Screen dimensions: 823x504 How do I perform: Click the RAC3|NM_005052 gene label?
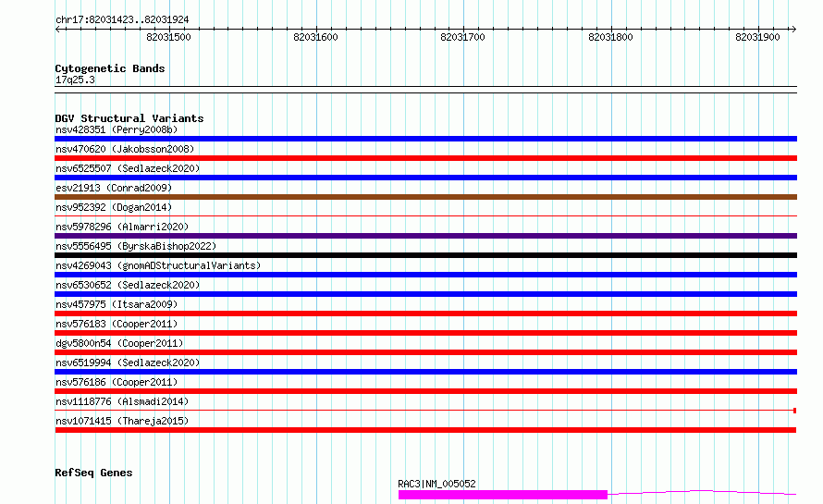click(436, 484)
